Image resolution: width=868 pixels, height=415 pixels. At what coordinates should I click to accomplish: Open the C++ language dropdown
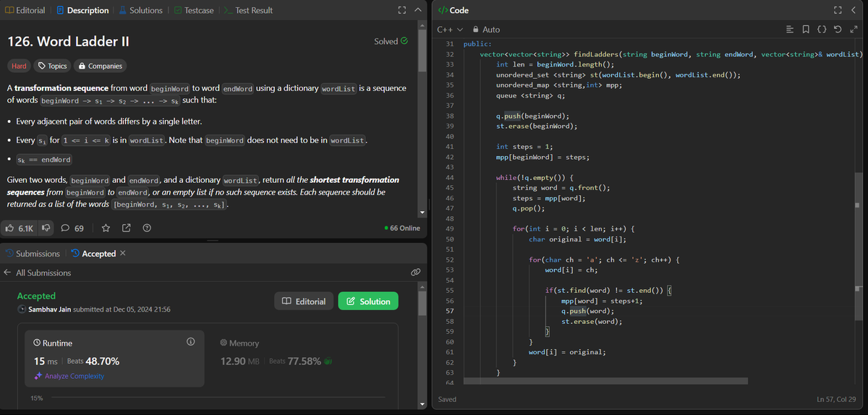tap(450, 30)
